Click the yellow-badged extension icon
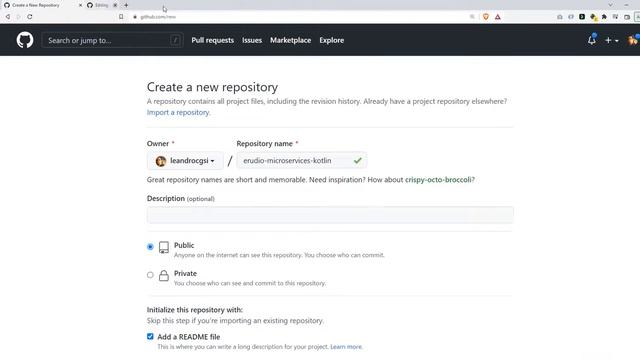Image resolution: width=640 pixels, height=360 pixels. pos(593,17)
